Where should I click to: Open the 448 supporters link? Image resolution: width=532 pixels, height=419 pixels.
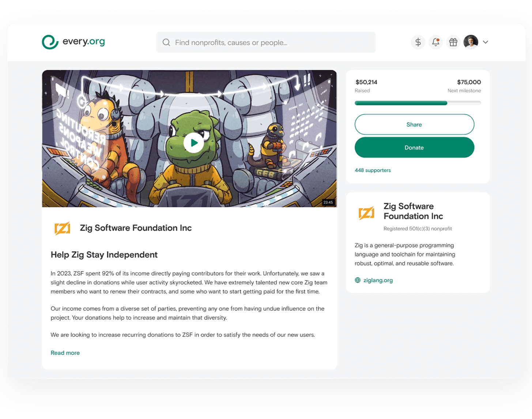(x=373, y=170)
